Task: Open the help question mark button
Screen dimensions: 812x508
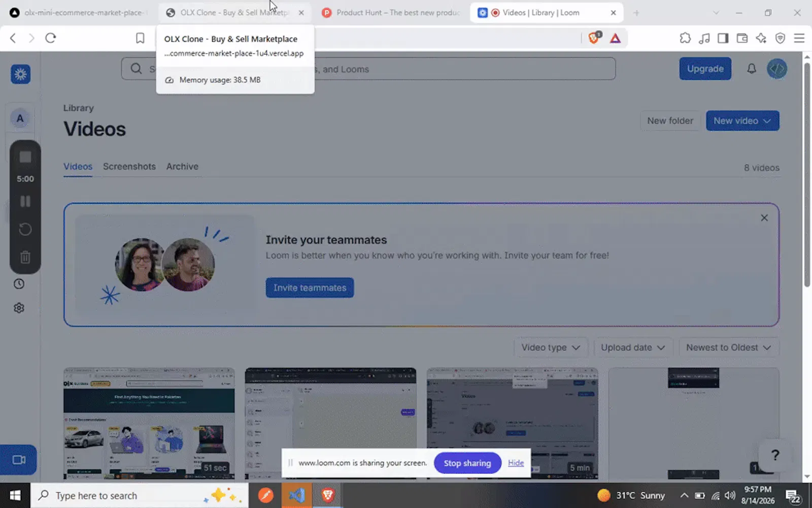Action: tap(775, 456)
